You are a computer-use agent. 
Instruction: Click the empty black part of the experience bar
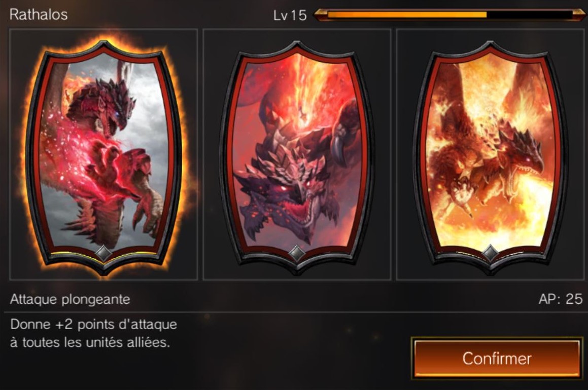tap(530, 15)
